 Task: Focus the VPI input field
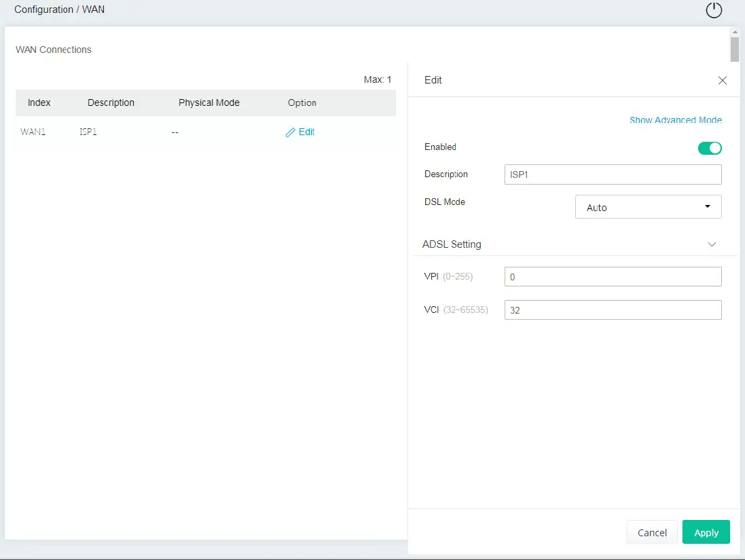[x=613, y=277]
